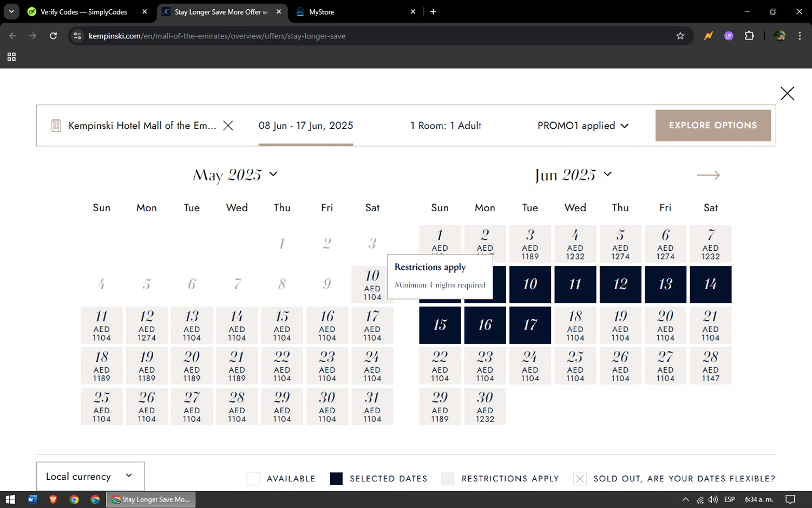Click the SOLD OUT legend X box

pyautogui.click(x=580, y=478)
